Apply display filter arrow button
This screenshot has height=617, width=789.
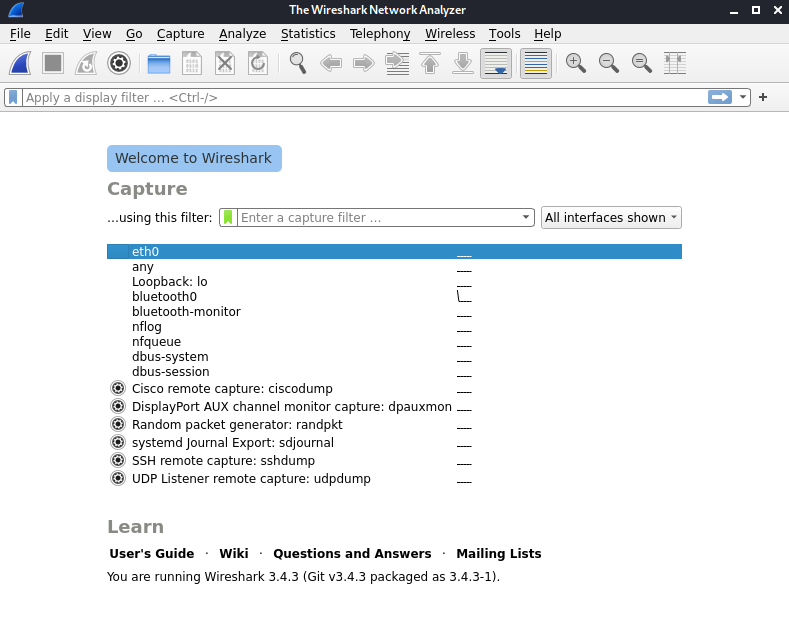[x=720, y=97]
